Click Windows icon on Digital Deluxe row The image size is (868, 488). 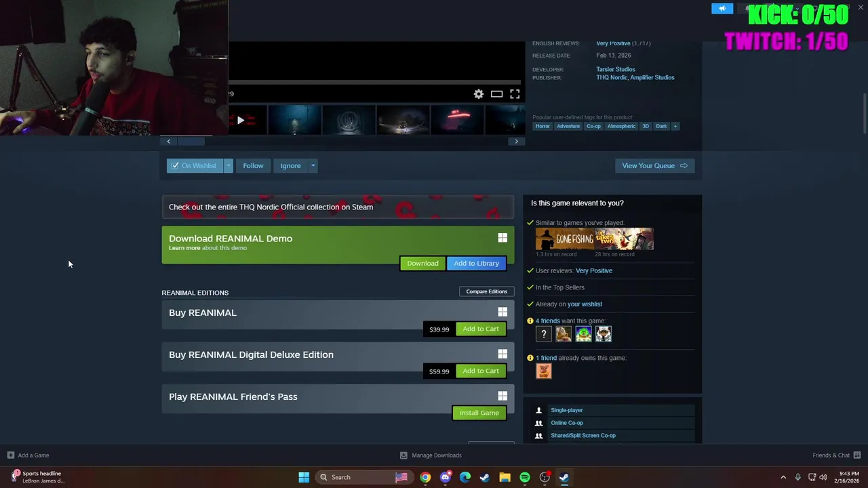(x=502, y=354)
